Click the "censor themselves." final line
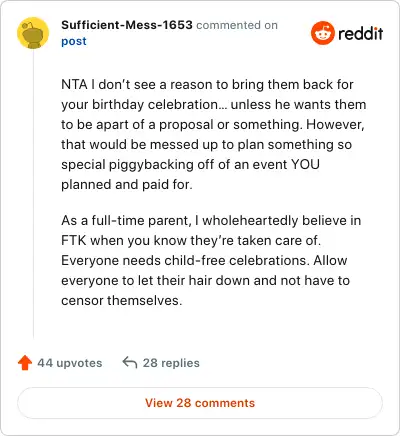 pyautogui.click(x=122, y=300)
